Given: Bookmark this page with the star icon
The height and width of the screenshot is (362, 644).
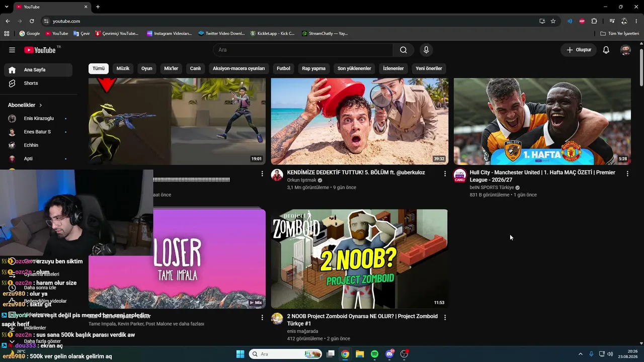Looking at the screenshot, I should (x=553, y=21).
